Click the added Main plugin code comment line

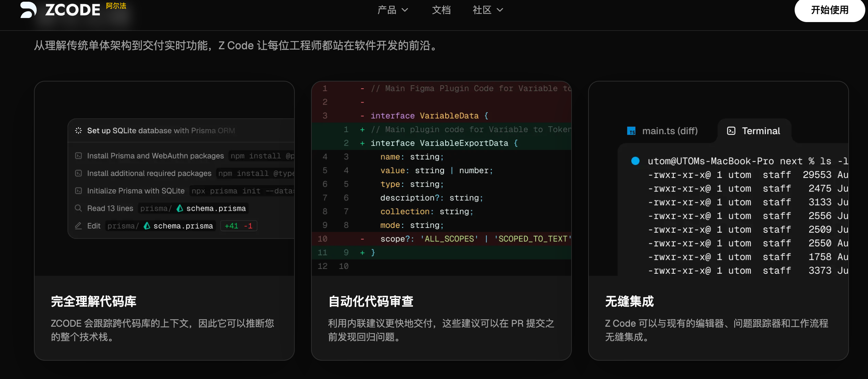click(x=441, y=129)
